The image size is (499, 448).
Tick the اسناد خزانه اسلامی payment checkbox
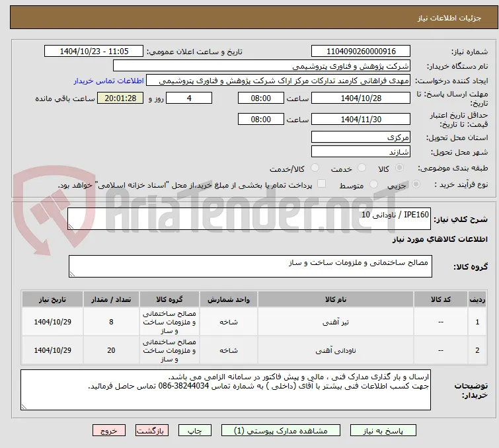point(322,184)
